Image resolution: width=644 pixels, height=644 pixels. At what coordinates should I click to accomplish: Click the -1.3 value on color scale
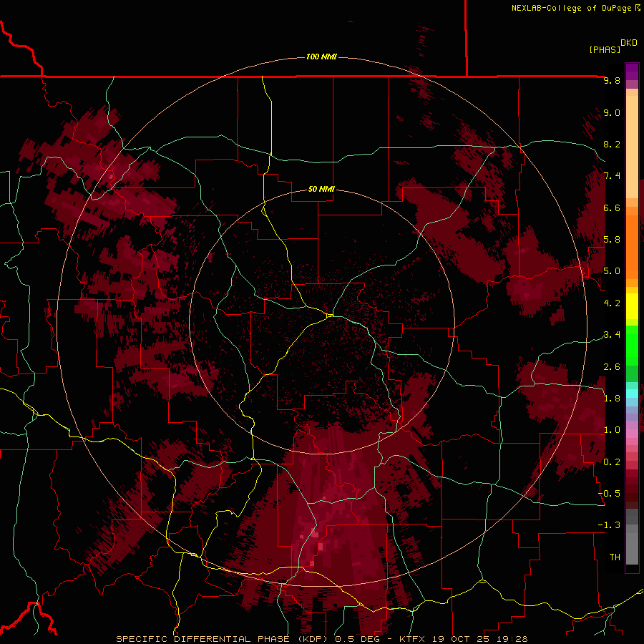[610, 525]
